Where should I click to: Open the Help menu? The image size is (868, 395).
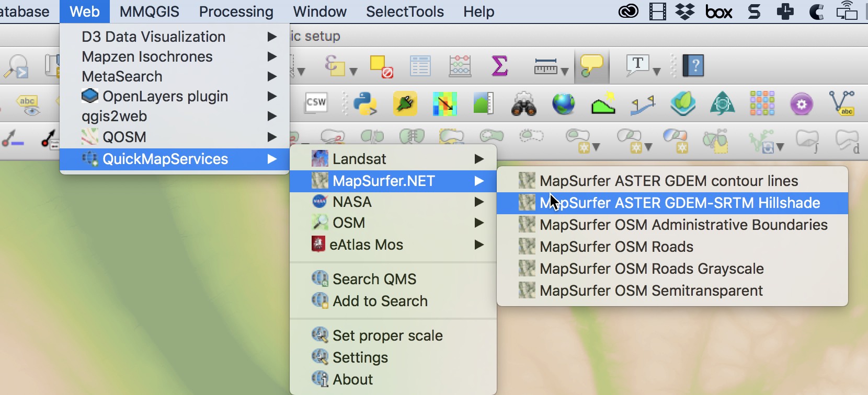tap(479, 11)
